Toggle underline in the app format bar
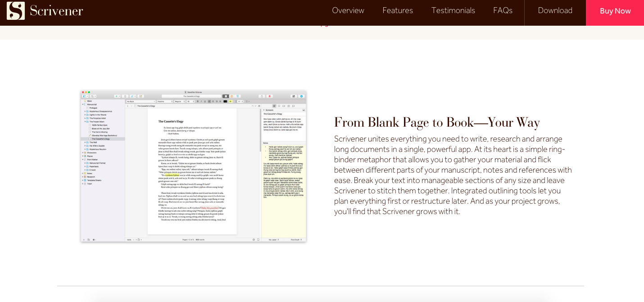 pyautogui.click(x=204, y=101)
